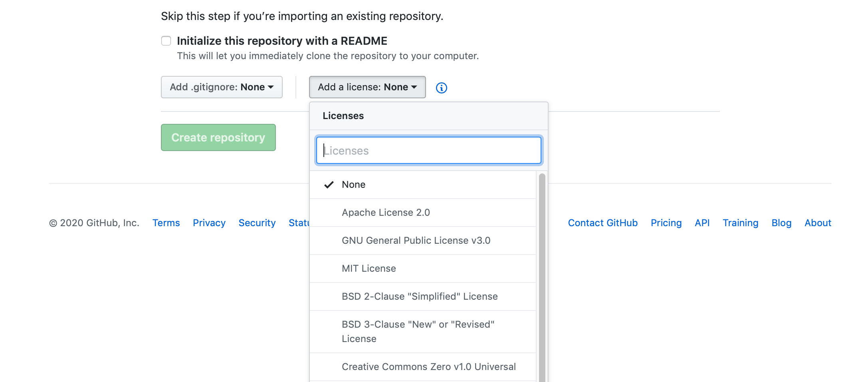This screenshot has width=868, height=382.
Task: Choose Creative Commons Zero v1.0 Universal
Action: pyautogui.click(x=423, y=367)
